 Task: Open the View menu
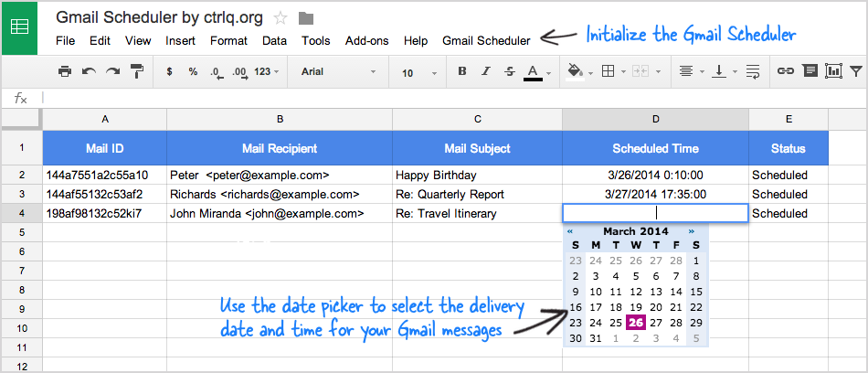[x=138, y=40]
